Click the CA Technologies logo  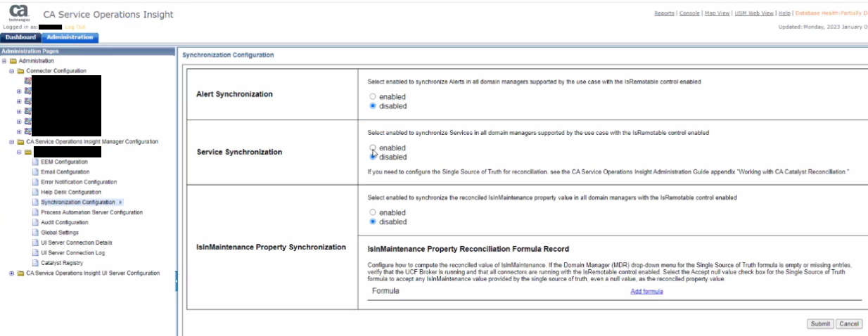[x=19, y=13]
